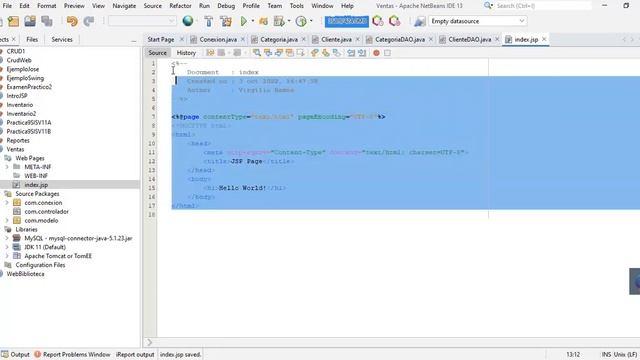Click stop macro recording square icon
The image size is (640, 360).
click(387, 53)
